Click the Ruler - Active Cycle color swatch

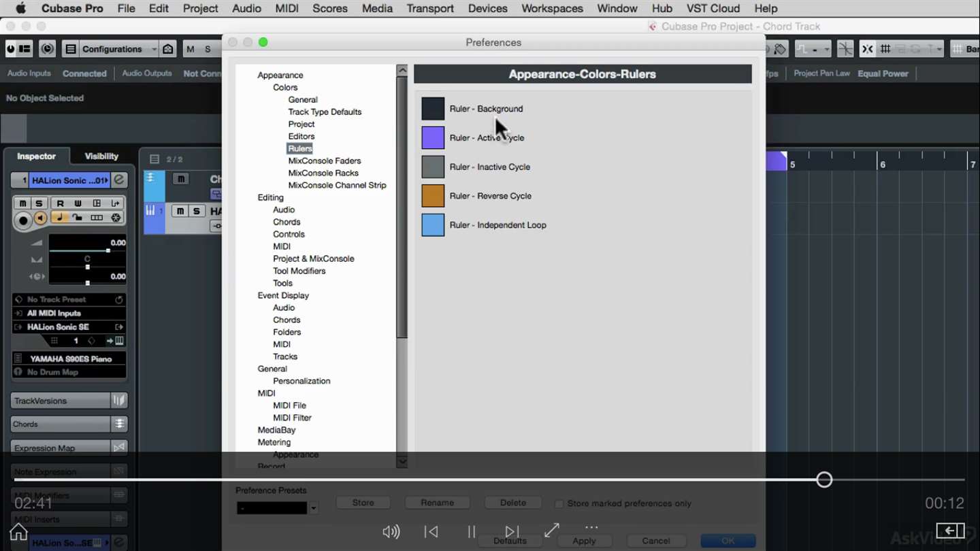[x=433, y=137]
